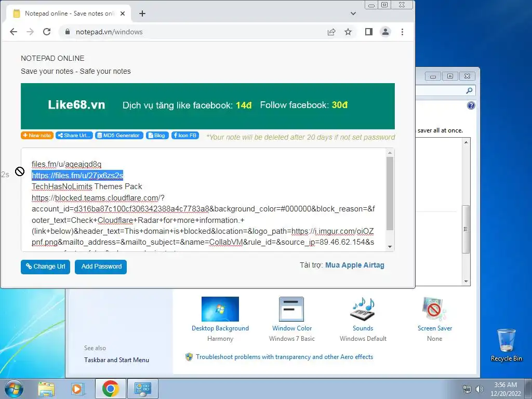Go back to the previous page
Screen dimensions: 532x399
coord(14,32)
